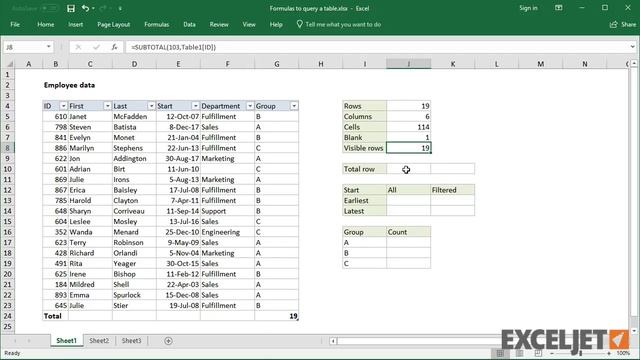Open the Last column filter dropdown
This screenshot has width=640, height=360.
pos(151,106)
